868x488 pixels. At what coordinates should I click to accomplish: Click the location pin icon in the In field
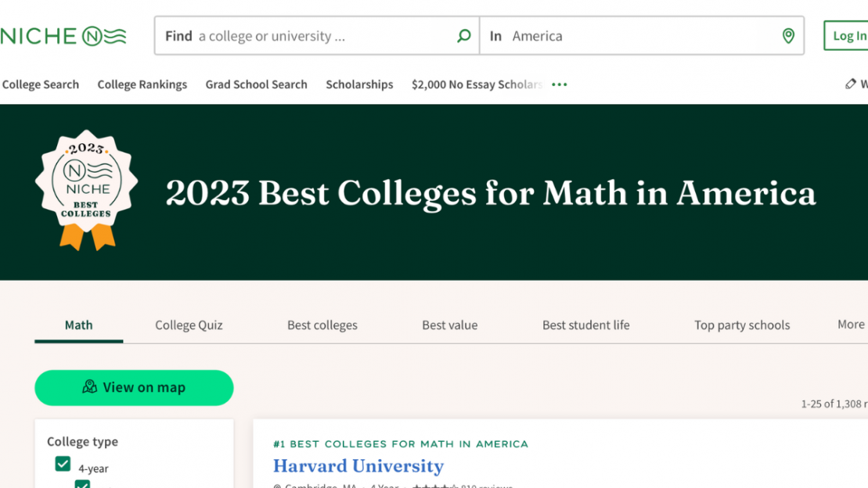(x=788, y=35)
